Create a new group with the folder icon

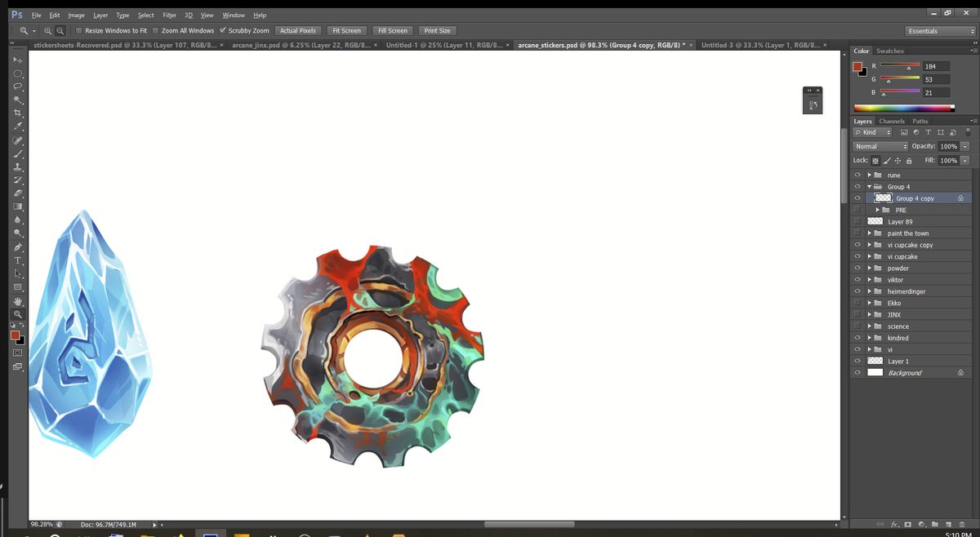pyautogui.click(x=935, y=524)
